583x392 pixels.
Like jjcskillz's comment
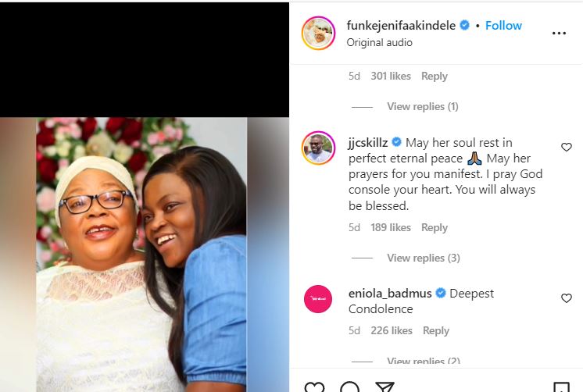(567, 147)
